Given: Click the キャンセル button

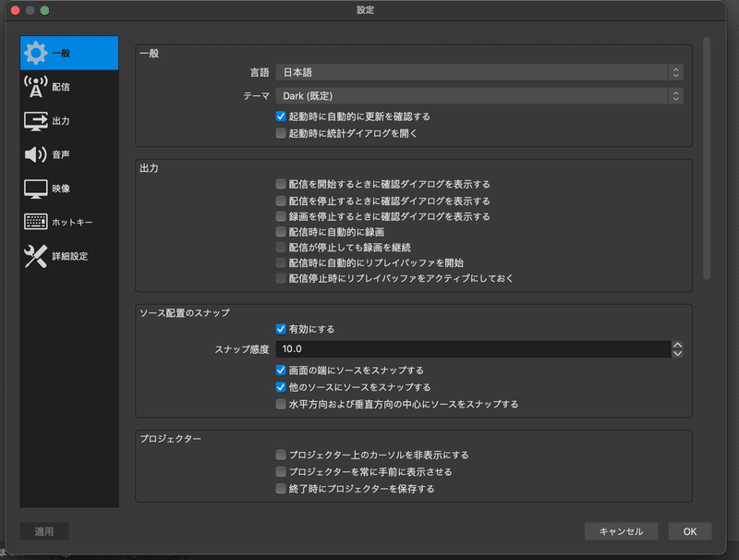Looking at the screenshot, I should click(621, 531).
